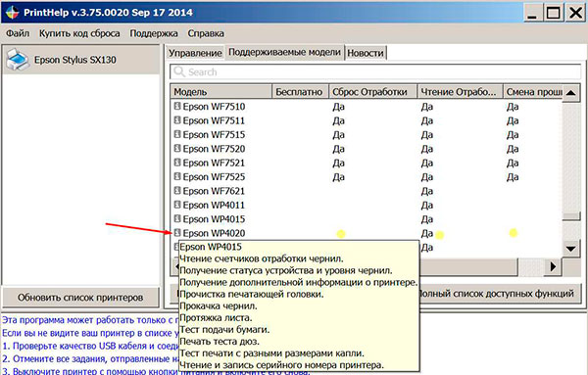Switch to the Поддерживаемые модели tab
Image resolution: width=588 pixels, height=375 pixels.
point(284,52)
